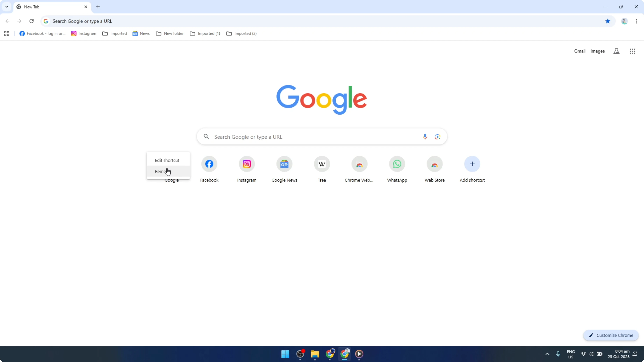644x362 pixels.
Task: Expand the Imported (1) bookmarks folder
Action: coord(205,33)
